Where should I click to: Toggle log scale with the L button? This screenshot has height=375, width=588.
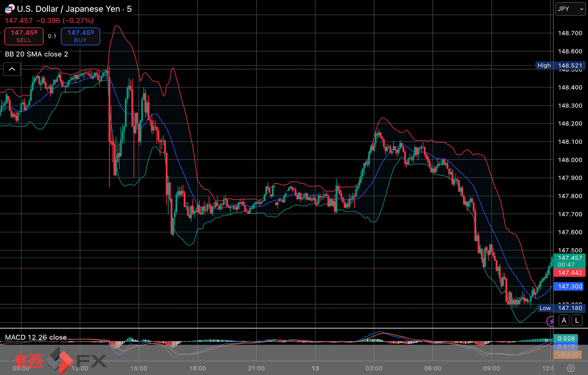coord(577,320)
